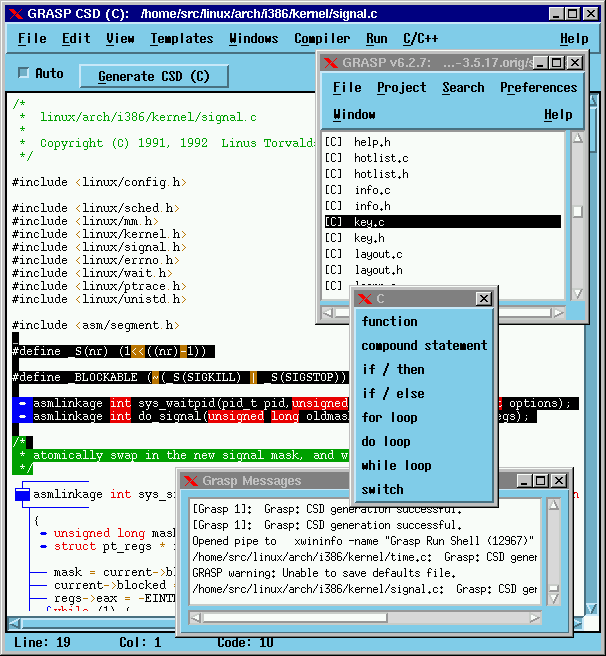606x656 pixels.
Task: Open the File menu in CSD window
Action: (32, 38)
